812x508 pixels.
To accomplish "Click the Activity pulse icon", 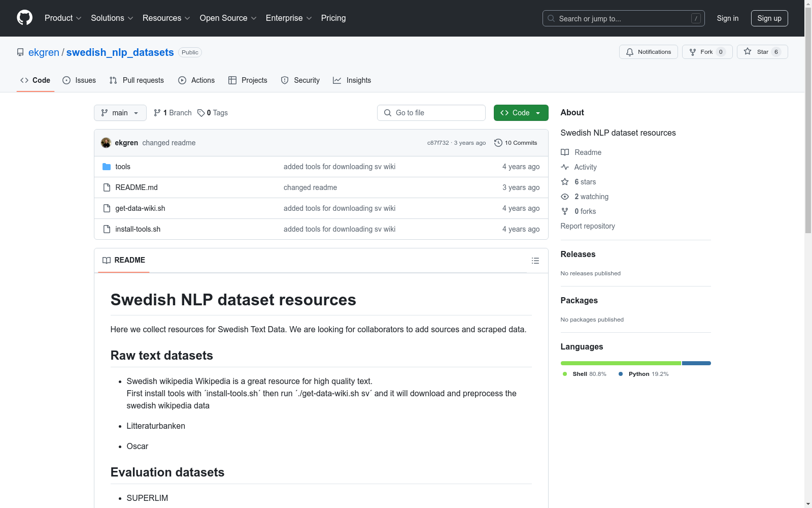I will (x=565, y=167).
